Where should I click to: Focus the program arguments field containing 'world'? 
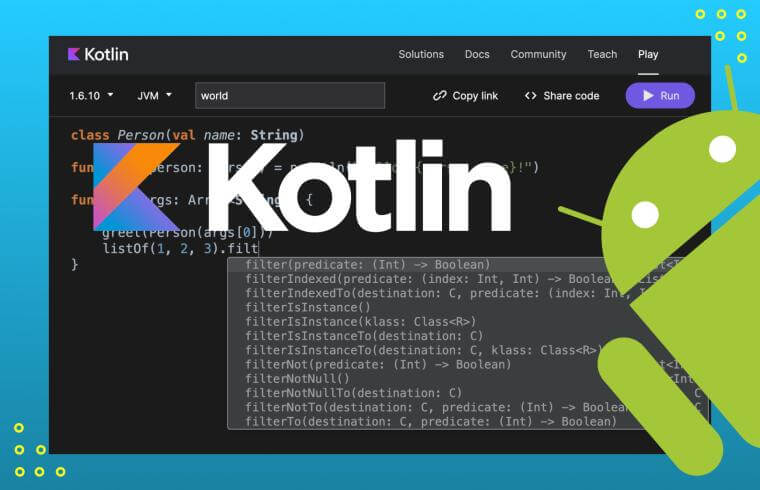point(289,96)
